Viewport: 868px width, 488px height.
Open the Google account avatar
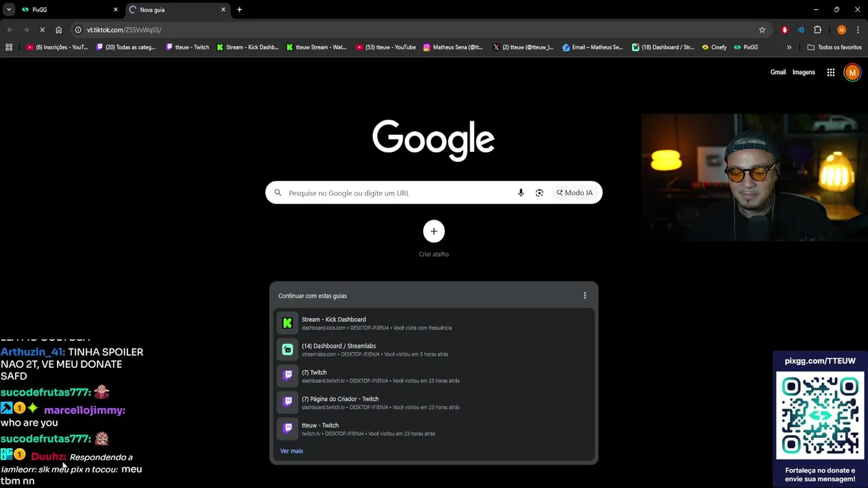pyautogui.click(x=852, y=73)
